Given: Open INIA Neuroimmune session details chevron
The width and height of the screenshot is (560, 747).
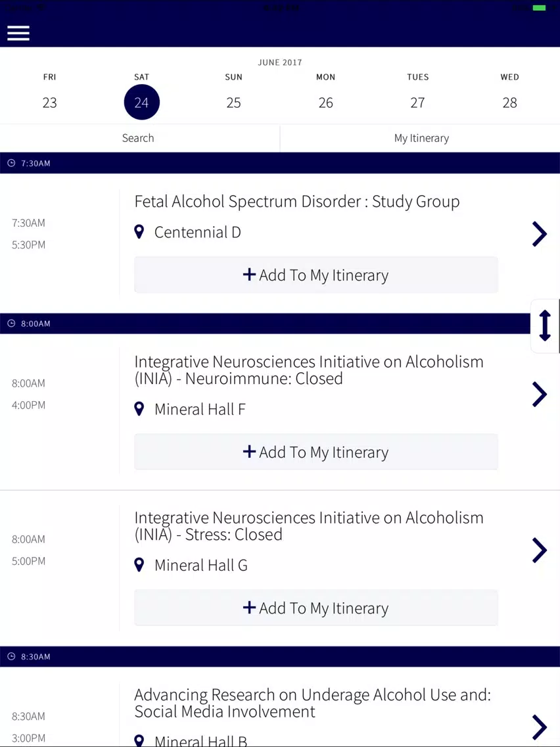Looking at the screenshot, I should point(539,394).
